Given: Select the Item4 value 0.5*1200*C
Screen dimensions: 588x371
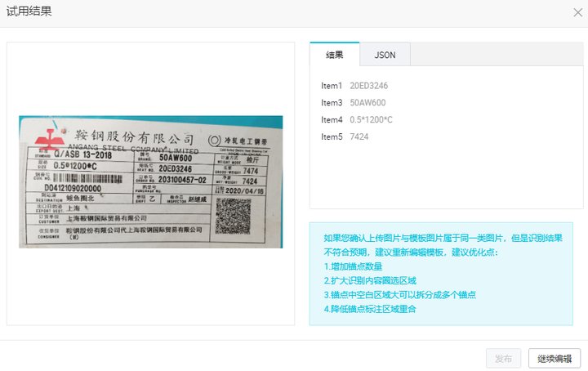Looking at the screenshot, I should tap(371, 119).
